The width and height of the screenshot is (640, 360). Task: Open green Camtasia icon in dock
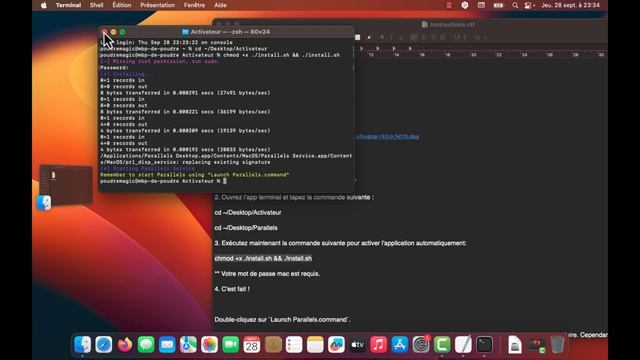click(442, 345)
